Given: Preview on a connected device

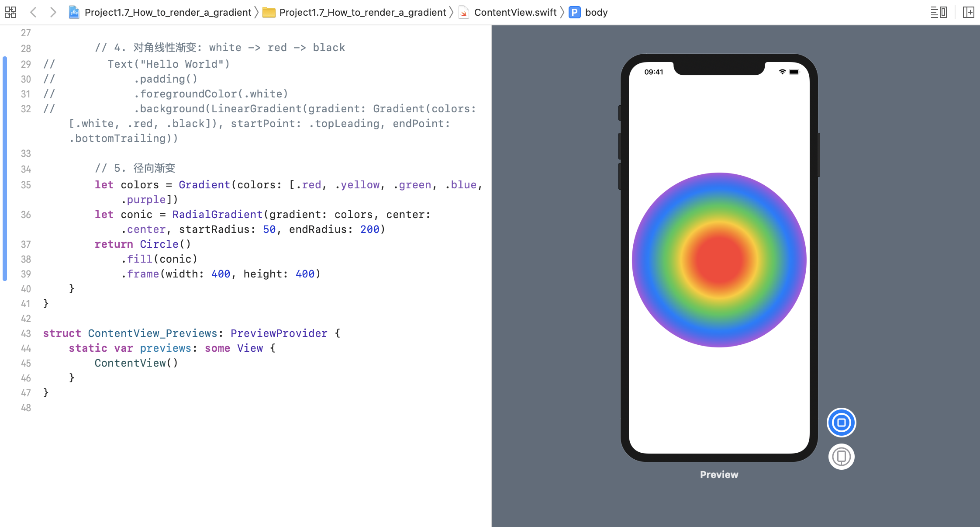Looking at the screenshot, I should click(841, 457).
